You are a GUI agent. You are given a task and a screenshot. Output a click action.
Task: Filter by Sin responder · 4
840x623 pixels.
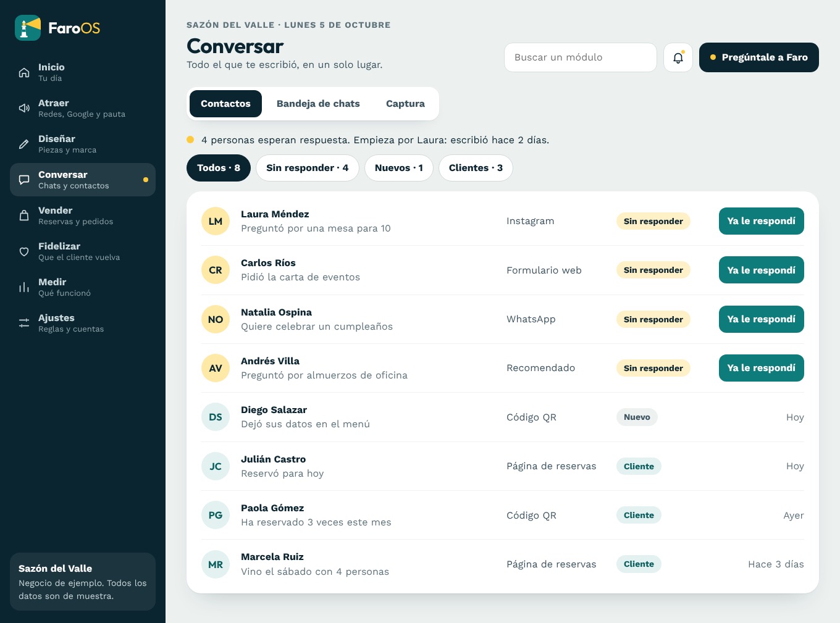[x=308, y=168]
